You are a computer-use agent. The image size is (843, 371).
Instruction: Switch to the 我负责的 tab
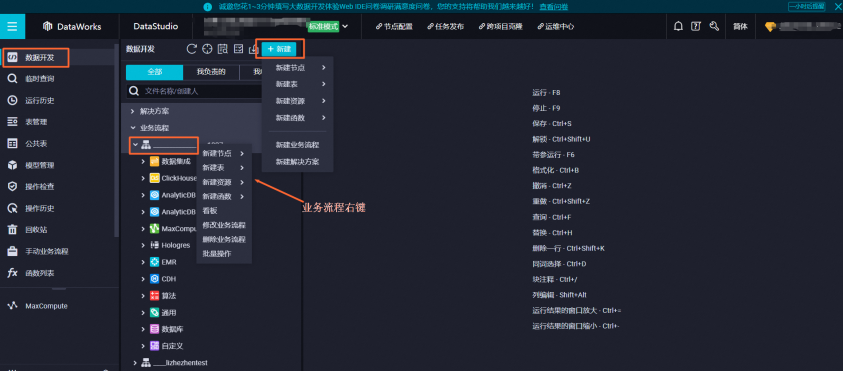click(211, 72)
